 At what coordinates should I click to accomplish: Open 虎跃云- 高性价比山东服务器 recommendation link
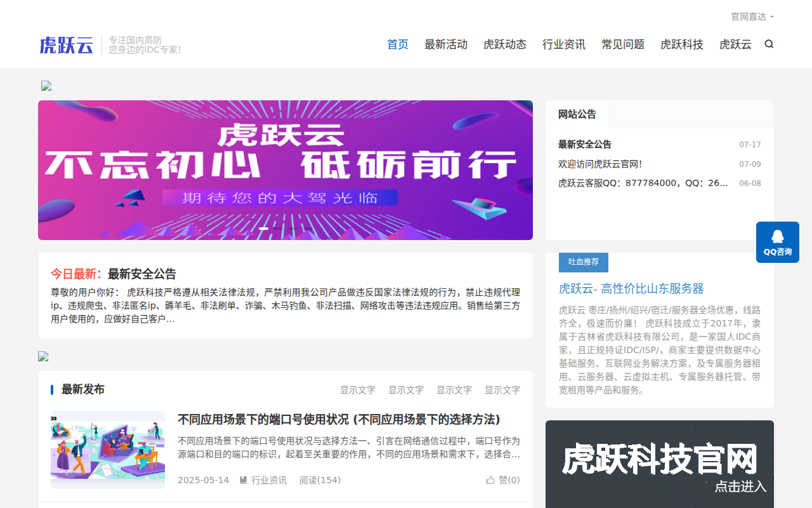(631, 288)
